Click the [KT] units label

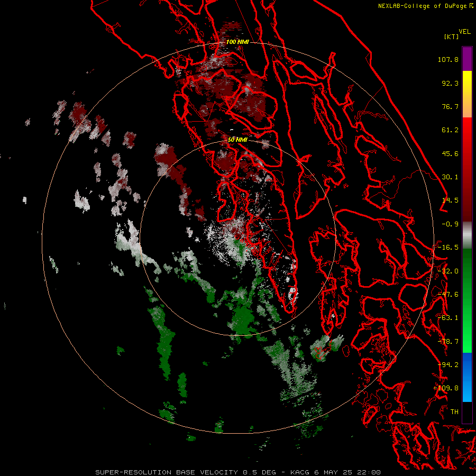[451, 36]
